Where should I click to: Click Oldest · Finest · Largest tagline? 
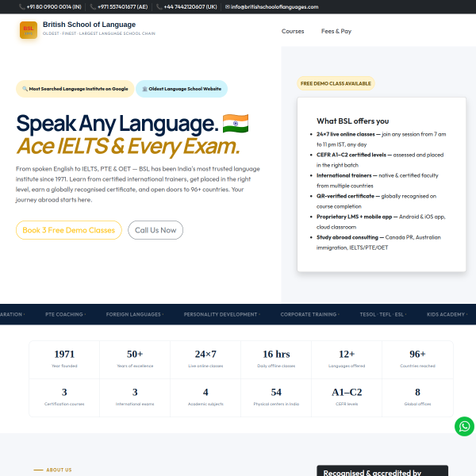(x=99, y=33)
